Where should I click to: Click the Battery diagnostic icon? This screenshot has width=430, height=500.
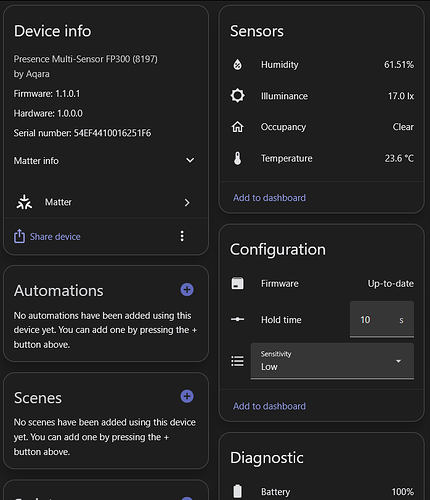pos(237,491)
